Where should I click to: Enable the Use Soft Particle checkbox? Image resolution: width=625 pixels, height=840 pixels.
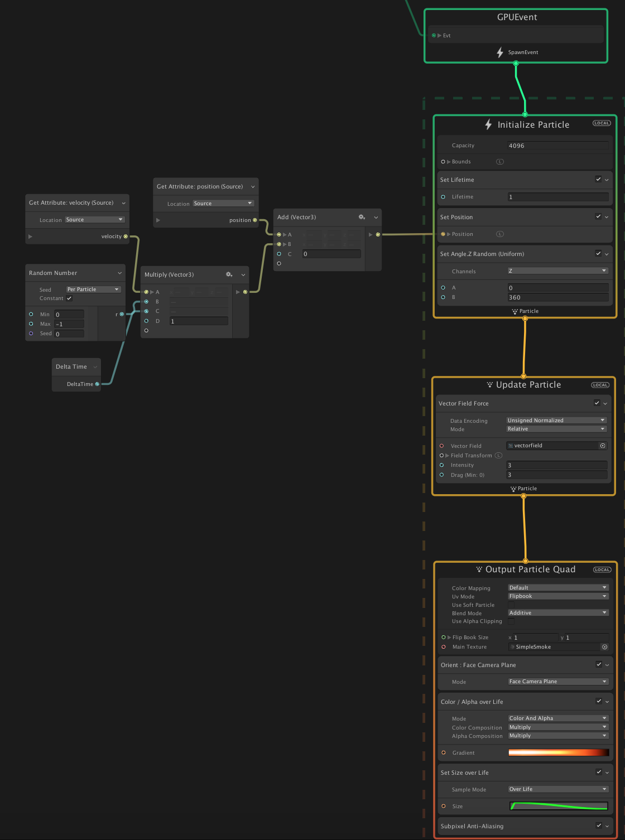511,605
